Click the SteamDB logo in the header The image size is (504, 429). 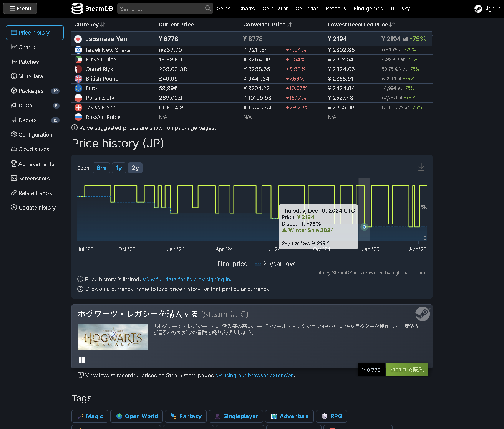92,8
